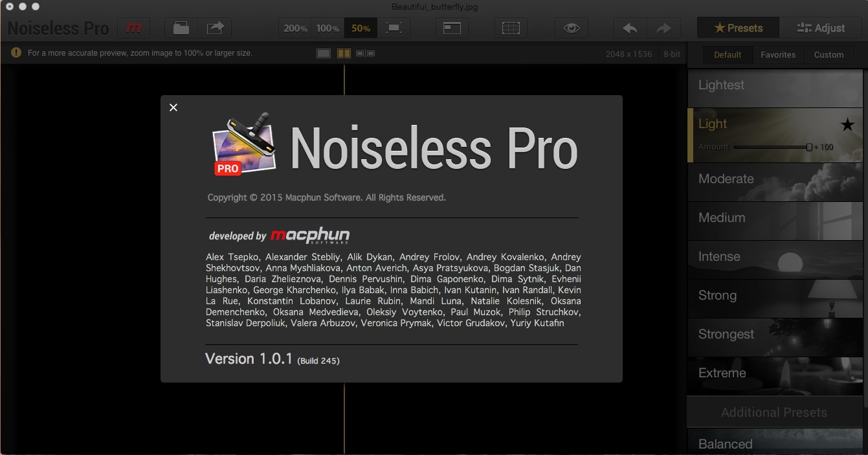Click the '2048 x 1536' image size text
Screen dimensions: 868x455
(x=629, y=54)
